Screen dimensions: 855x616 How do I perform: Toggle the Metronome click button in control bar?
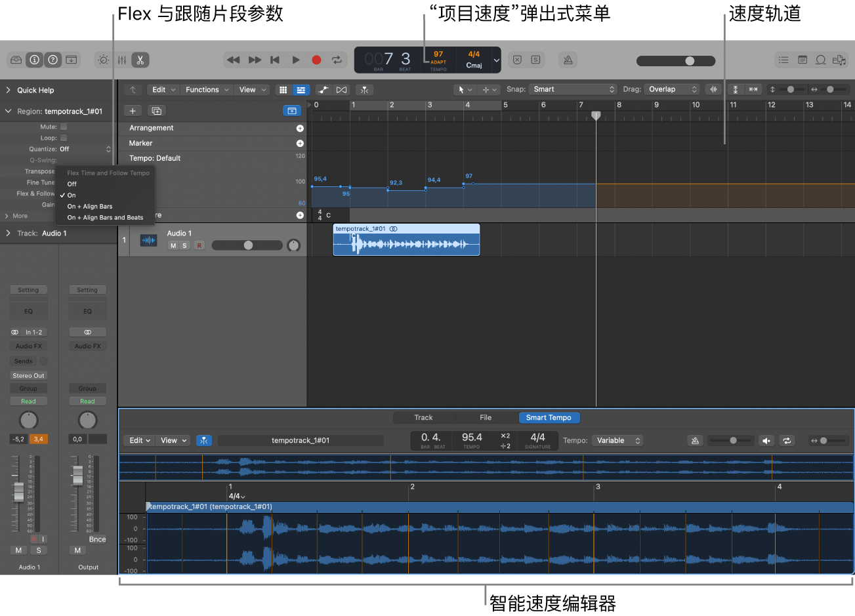pos(568,60)
